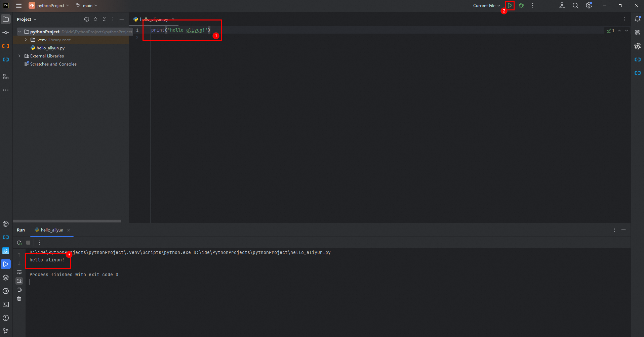This screenshot has height=337, width=644.
Task: Run the current file with the green arrow
Action: click(x=510, y=5)
